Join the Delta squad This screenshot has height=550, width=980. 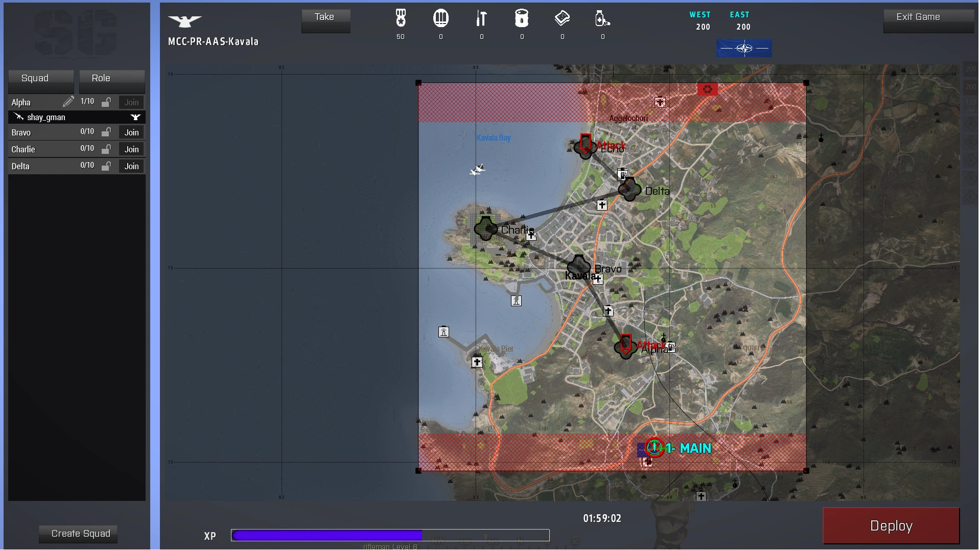coord(132,166)
